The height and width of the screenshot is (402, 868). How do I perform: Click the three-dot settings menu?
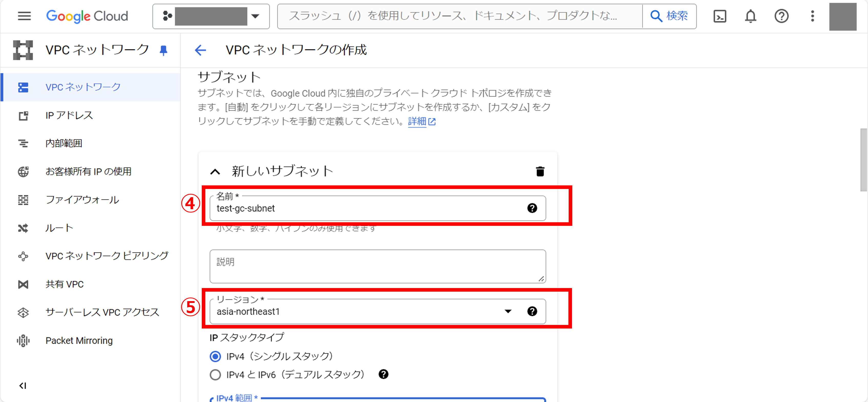click(812, 16)
